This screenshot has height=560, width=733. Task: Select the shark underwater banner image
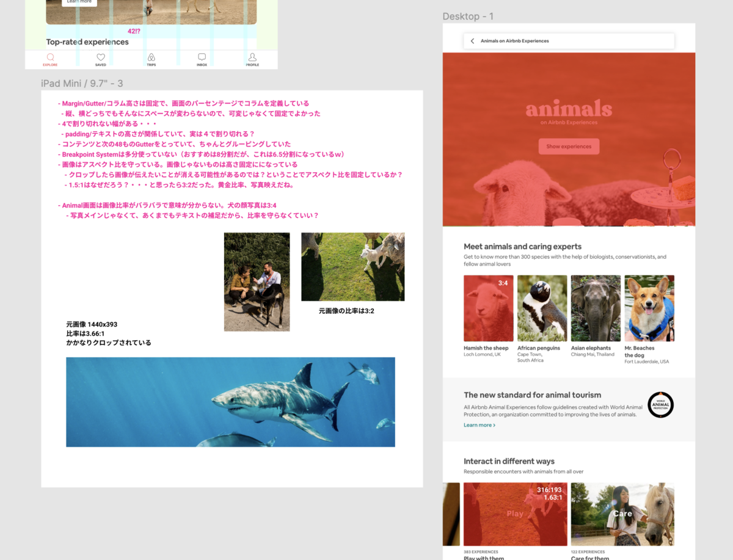click(230, 402)
